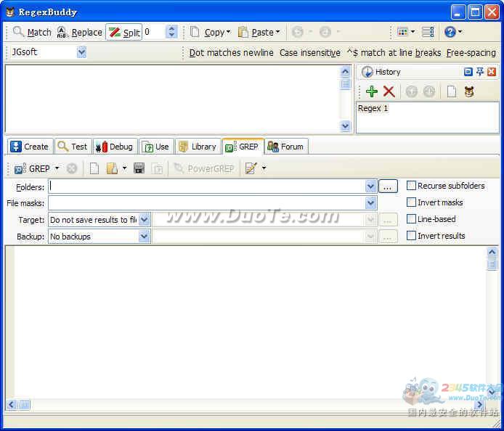Expand the Folders history dropdown
The width and height of the screenshot is (504, 431).
(370, 186)
